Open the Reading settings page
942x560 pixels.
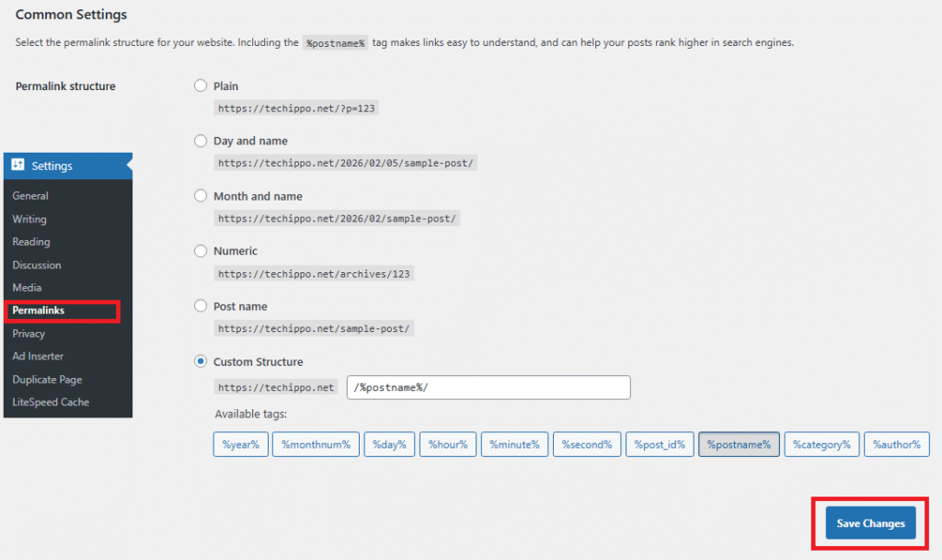pos(29,242)
